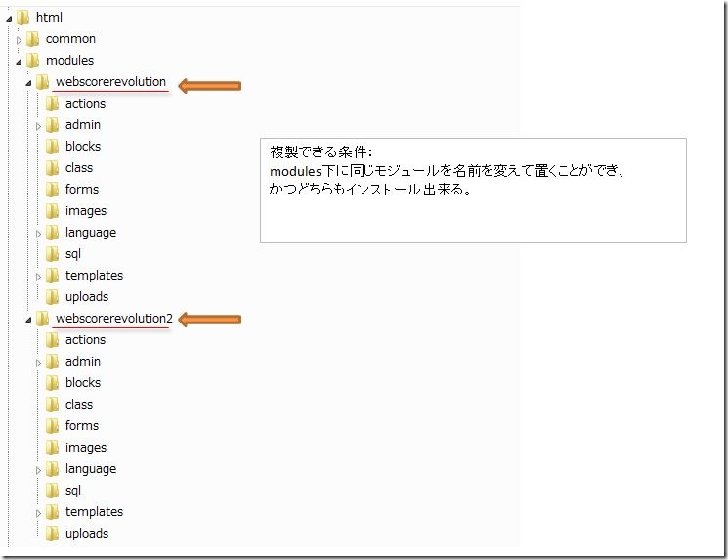Viewport: 728px width, 560px height.
Task: Click blocks folder icon under webscorerevolution
Action: point(52,147)
